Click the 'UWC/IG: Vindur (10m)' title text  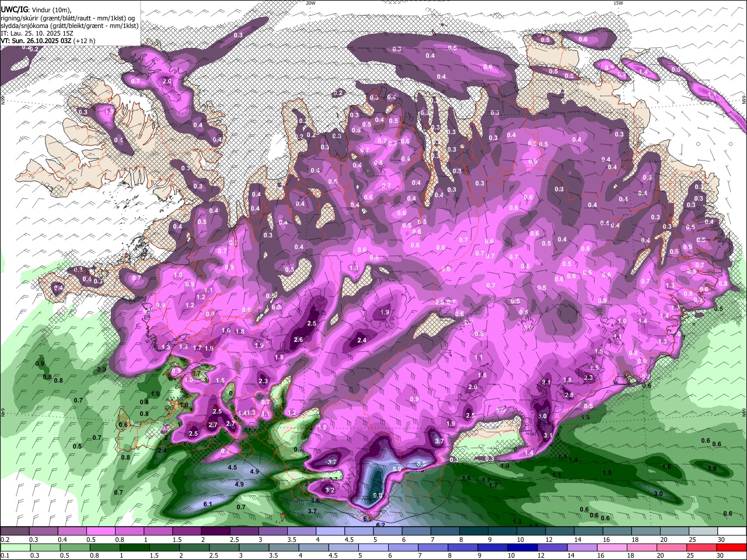36,10
